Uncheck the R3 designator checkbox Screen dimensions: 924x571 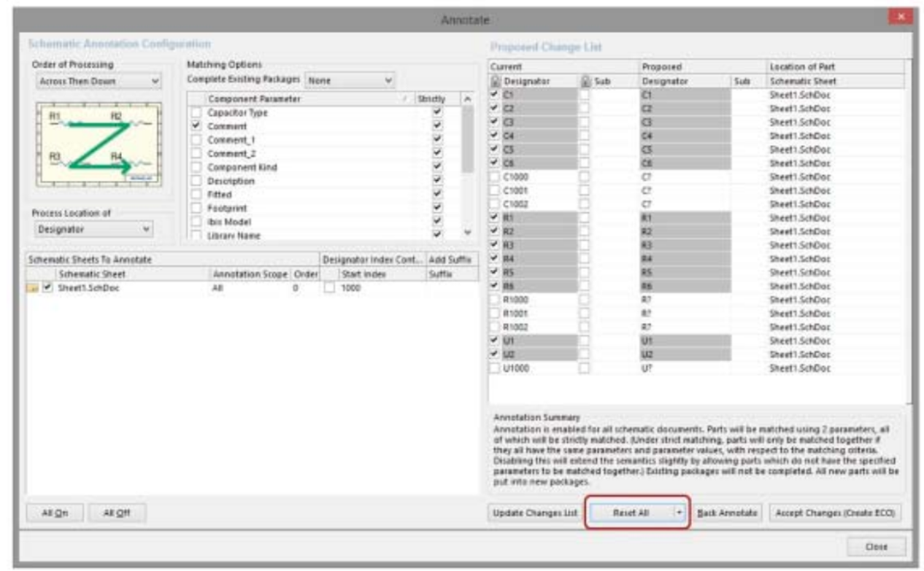tap(495, 246)
